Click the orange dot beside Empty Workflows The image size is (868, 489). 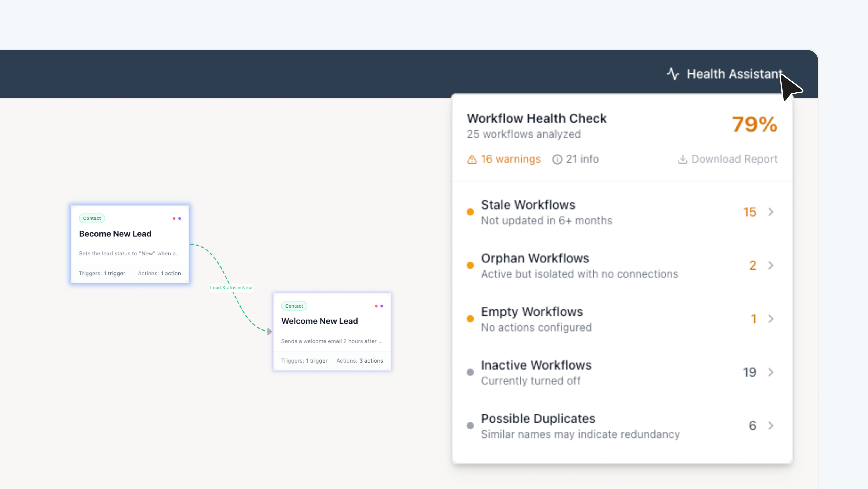pyautogui.click(x=470, y=318)
